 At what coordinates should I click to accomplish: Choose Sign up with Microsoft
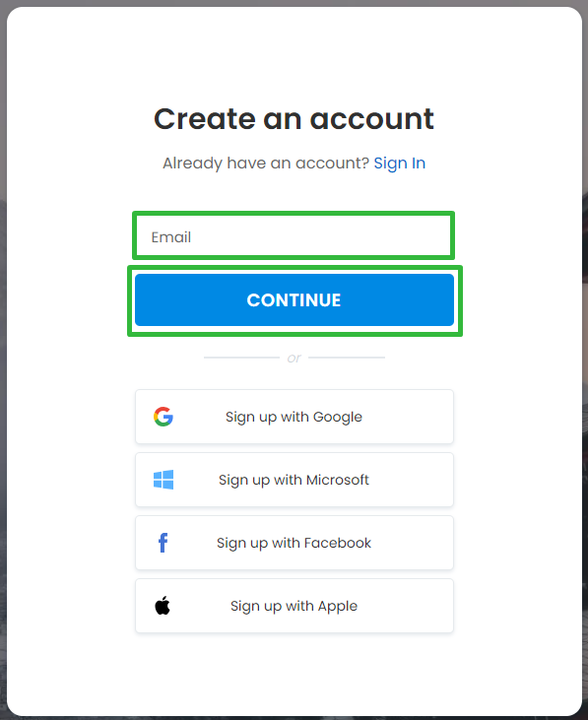coord(294,480)
